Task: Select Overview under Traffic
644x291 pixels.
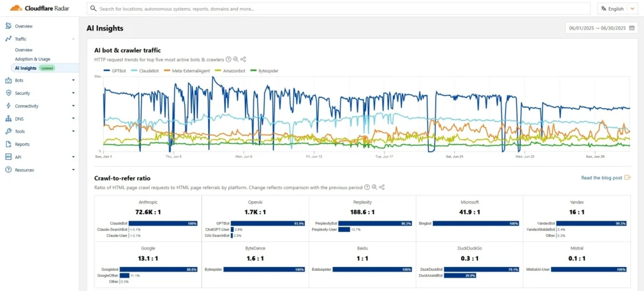Action: (x=23, y=50)
